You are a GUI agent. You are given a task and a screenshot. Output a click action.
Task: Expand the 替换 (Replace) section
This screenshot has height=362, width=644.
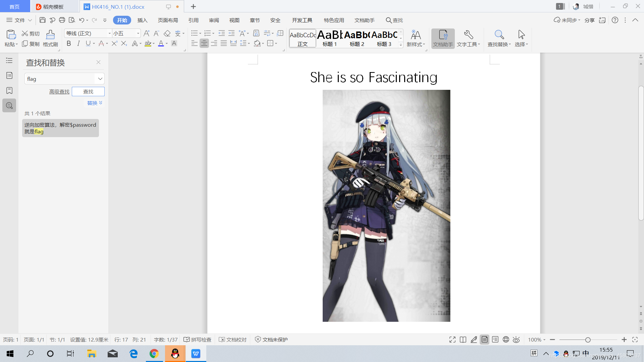(x=95, y=103)
